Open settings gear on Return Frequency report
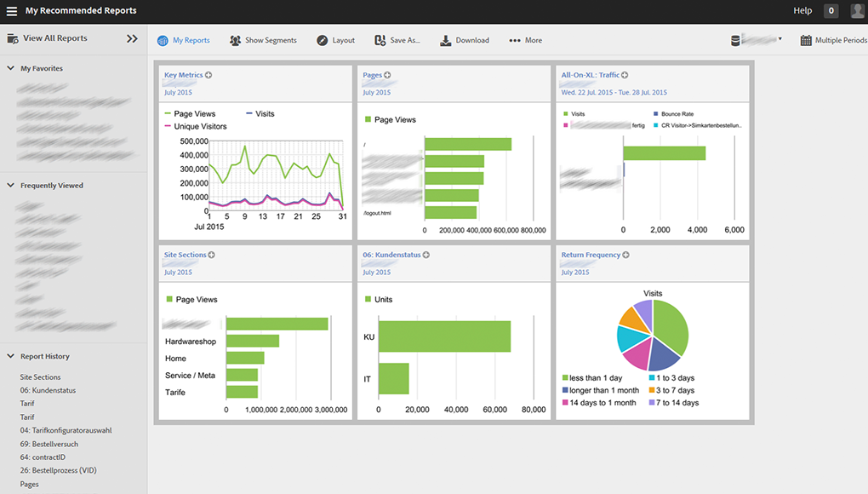The image size is (868, 494). (625, 254)
